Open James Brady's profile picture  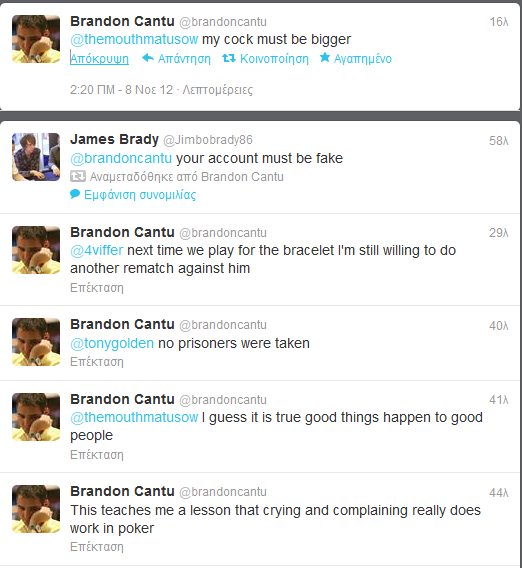[36, 157]
